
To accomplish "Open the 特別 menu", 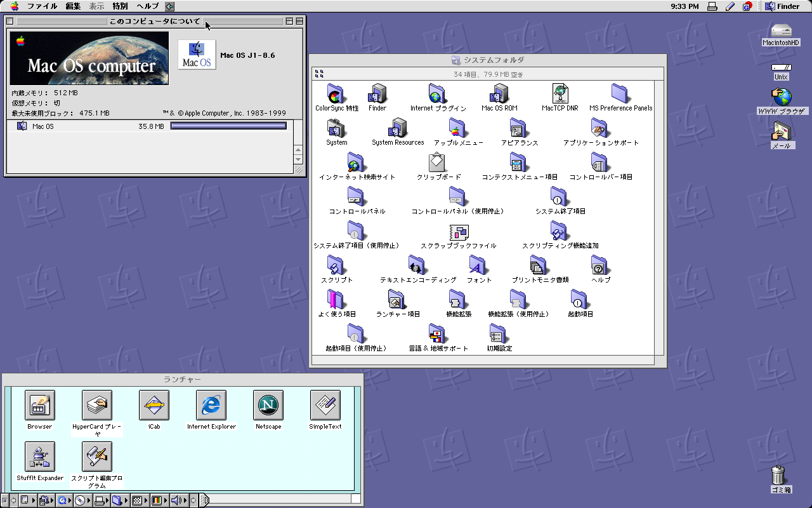I will point(119,6).
